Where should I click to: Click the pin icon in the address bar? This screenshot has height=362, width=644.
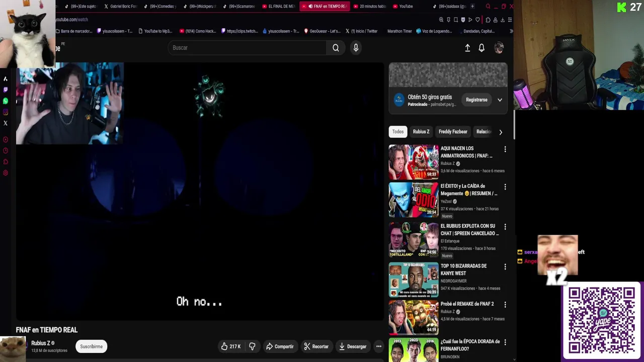tap(448, 20)
